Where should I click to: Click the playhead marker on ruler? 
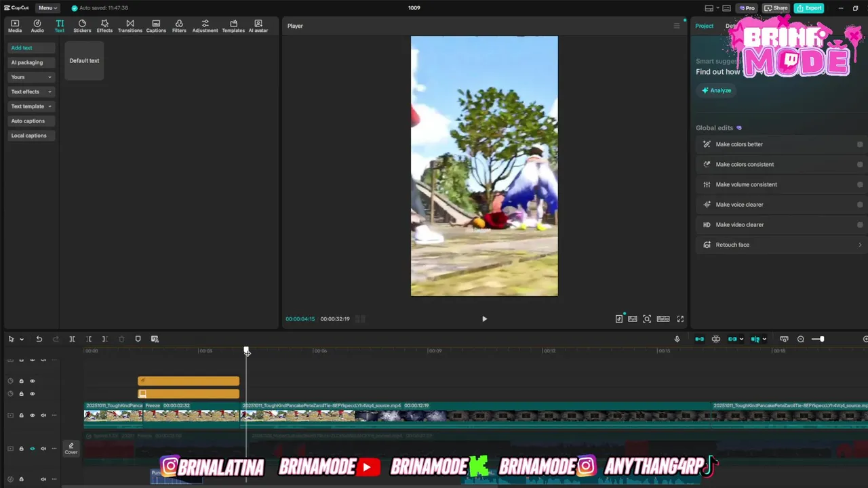point(247,350)
